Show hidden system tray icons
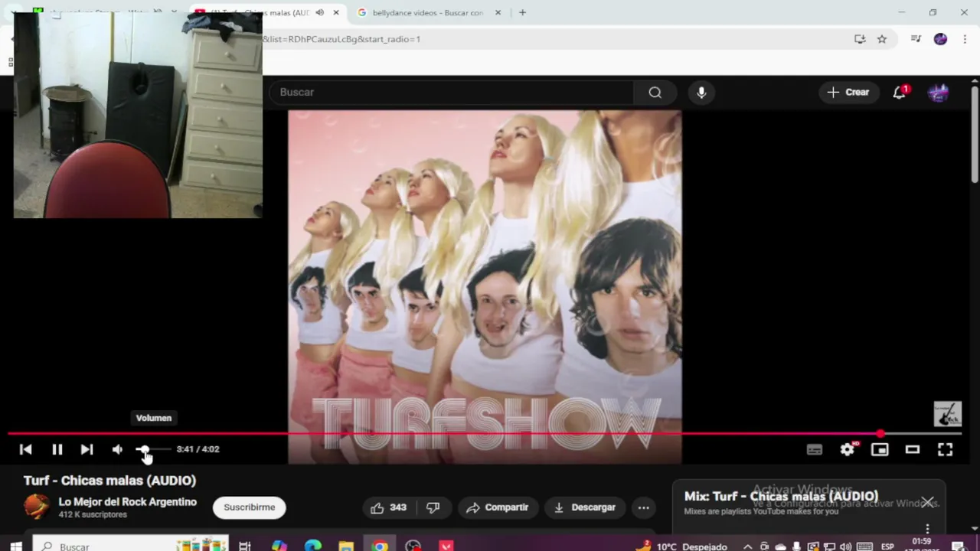This screenshot has width=980, height=551. click(748, 546)
